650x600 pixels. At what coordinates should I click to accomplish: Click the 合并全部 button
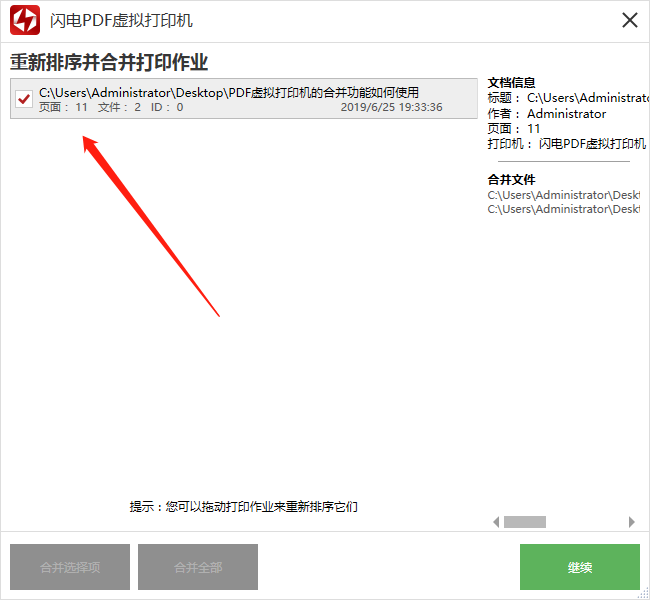tap(198, 567)
